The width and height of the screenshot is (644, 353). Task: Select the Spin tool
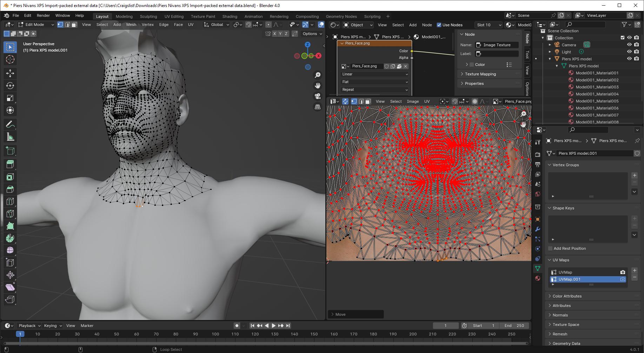pyautogui.click(x=10, y=238)
